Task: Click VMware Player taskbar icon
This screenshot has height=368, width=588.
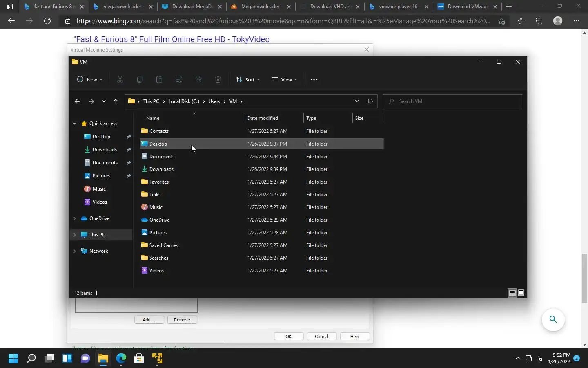Action: point(157,359)
